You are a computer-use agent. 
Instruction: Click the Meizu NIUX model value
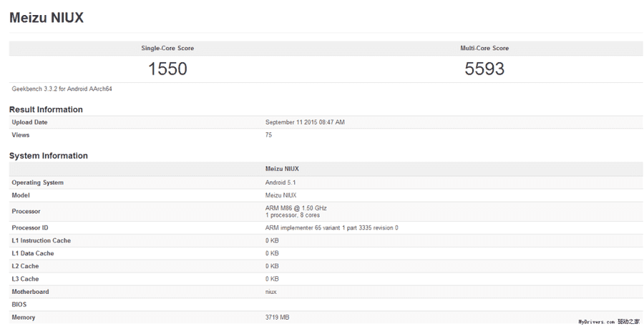pos(281,195)
